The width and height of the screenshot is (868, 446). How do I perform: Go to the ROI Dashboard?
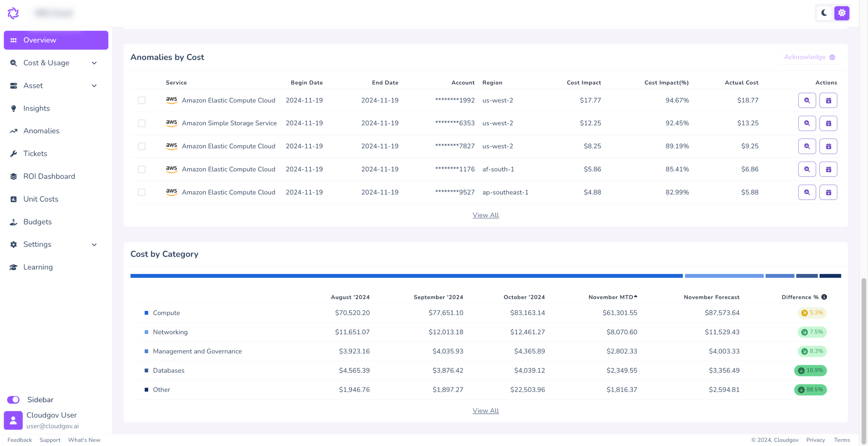point(49,176)
